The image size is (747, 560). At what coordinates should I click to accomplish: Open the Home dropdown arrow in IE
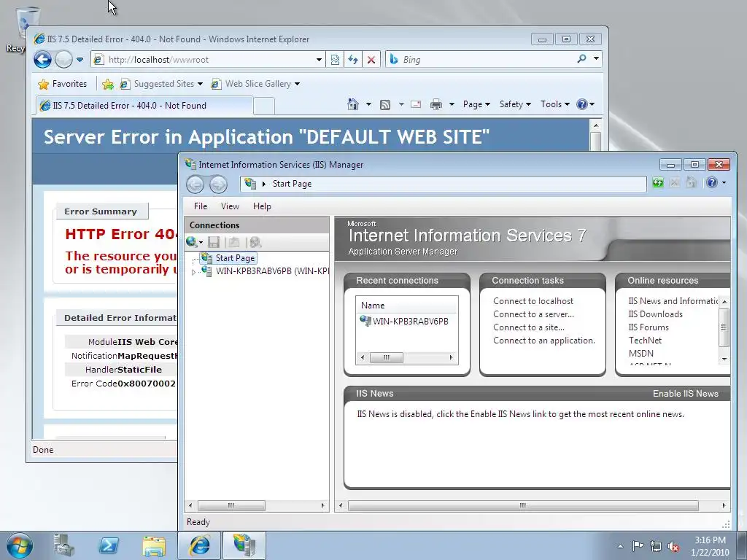(368, 104)
